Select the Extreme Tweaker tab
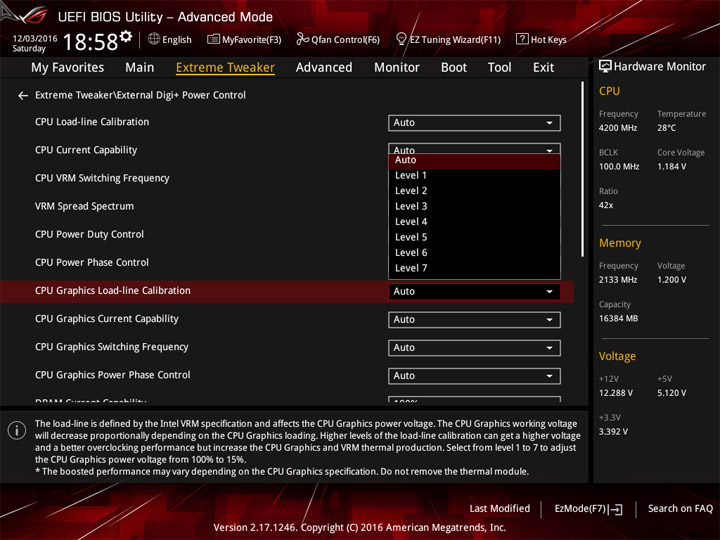 [225, 68]
